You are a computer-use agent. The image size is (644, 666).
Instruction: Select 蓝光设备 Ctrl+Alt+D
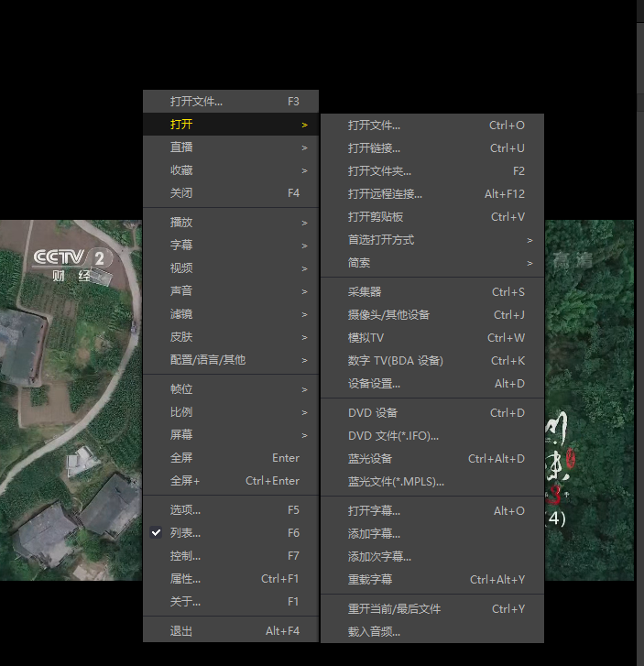pyautogui.click(x=432, y=459)
